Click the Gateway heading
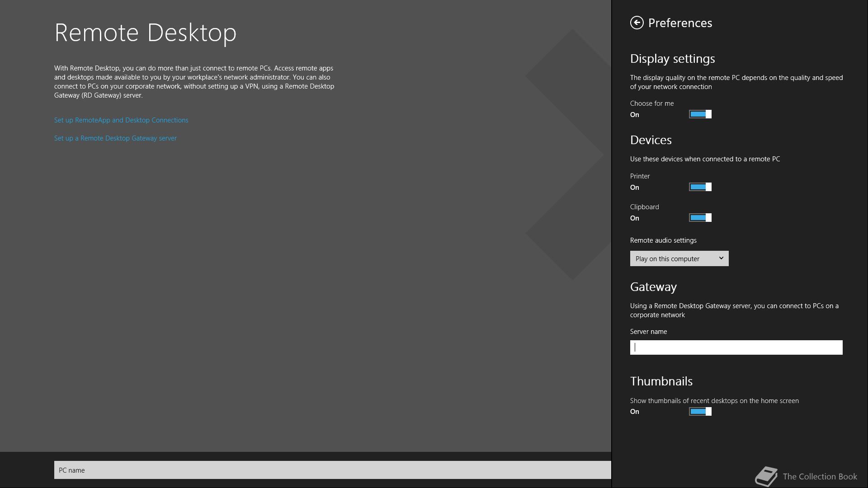This screenshot has height=488, width=868. 653,287
